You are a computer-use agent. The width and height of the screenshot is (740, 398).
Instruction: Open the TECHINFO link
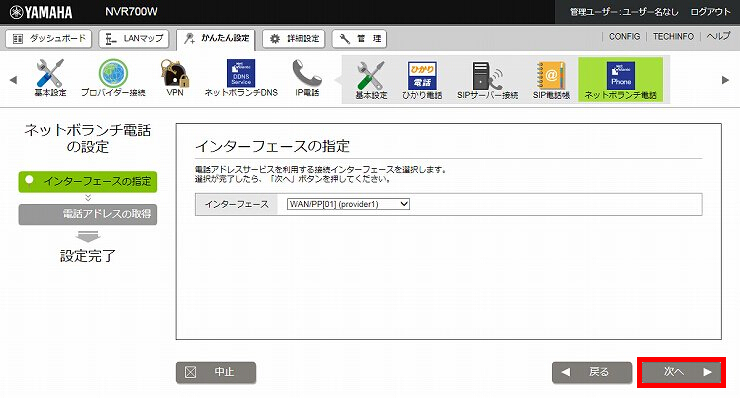click(x=673, y=36)
